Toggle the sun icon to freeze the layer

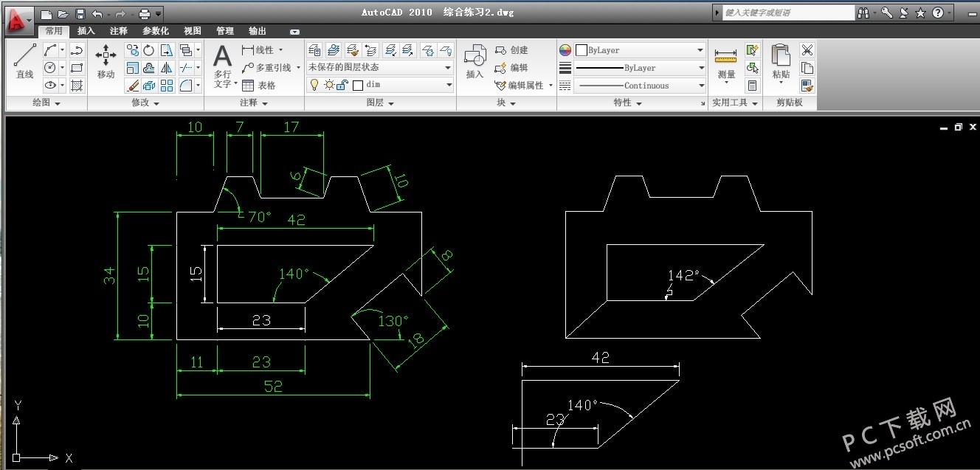(328, 84)
